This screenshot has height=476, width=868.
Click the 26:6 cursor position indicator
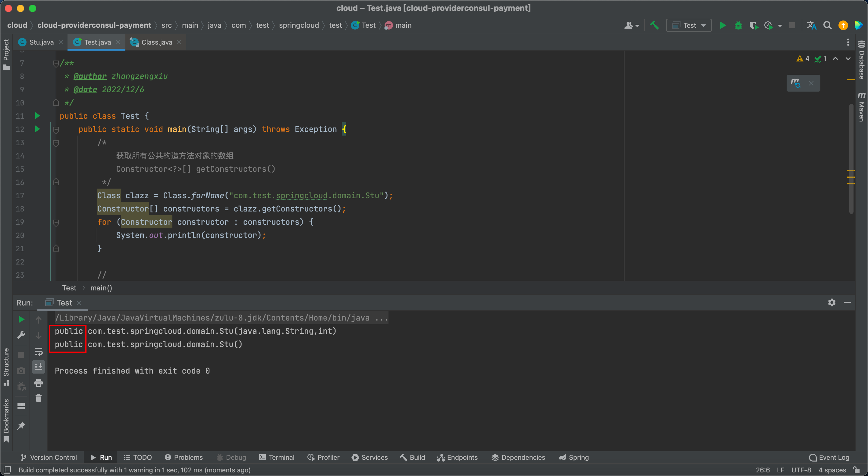[763, 470]
